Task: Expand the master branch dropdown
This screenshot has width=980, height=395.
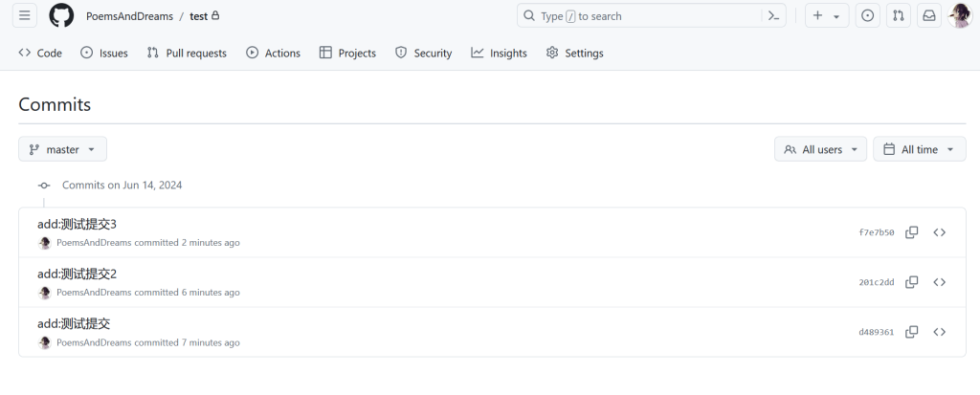Action: (62, 149)
